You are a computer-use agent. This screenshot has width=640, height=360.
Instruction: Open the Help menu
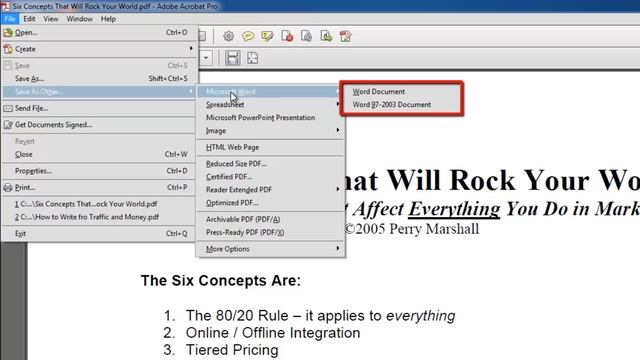coord(108,19)
